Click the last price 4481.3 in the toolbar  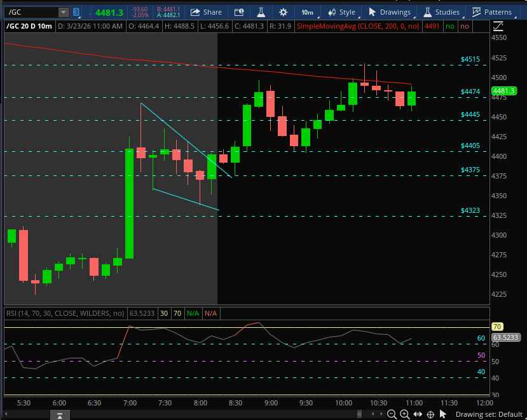[x=109, y=13]
